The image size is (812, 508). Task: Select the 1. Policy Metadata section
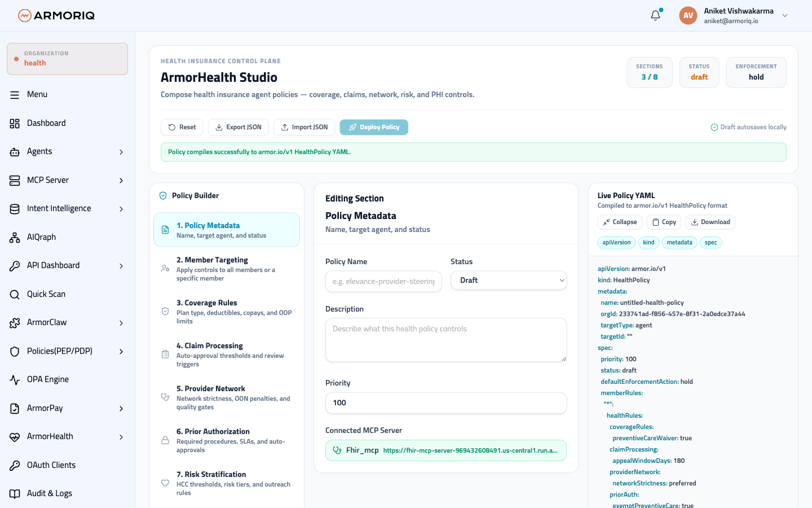point(227,230)
